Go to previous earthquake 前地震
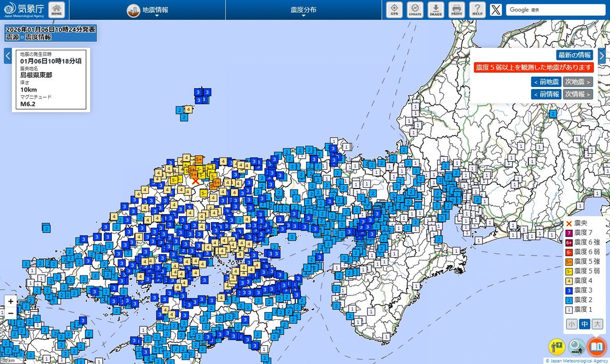The height and width of the screenshot is (364, 610). pyautogui.click(x=546, y=82)
